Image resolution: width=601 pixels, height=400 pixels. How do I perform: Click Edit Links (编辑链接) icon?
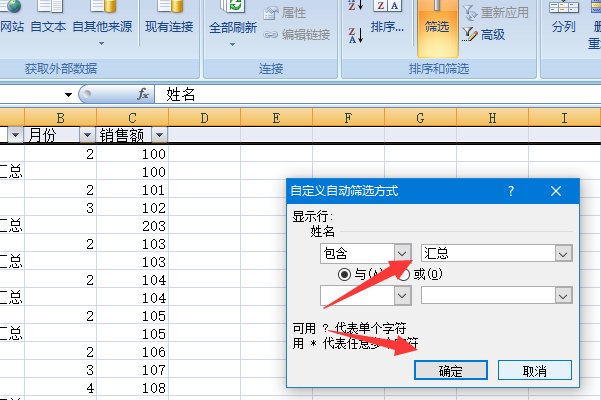click(271, 35)
